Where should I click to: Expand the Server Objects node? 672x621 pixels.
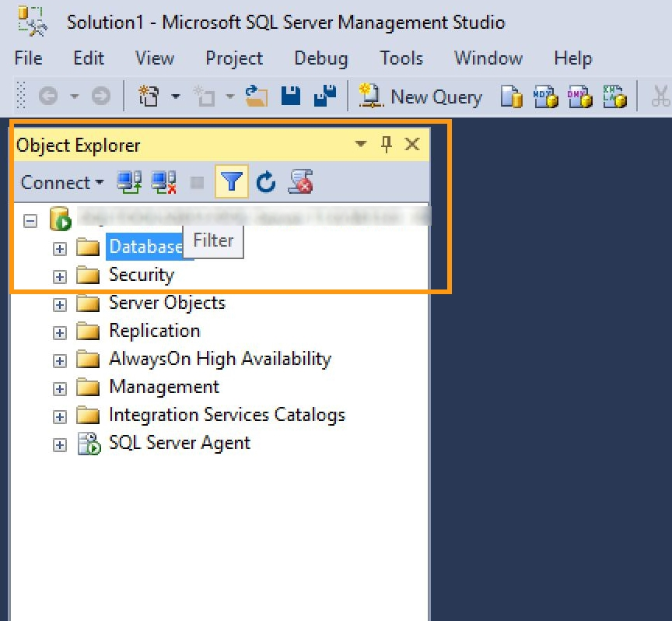60,305
